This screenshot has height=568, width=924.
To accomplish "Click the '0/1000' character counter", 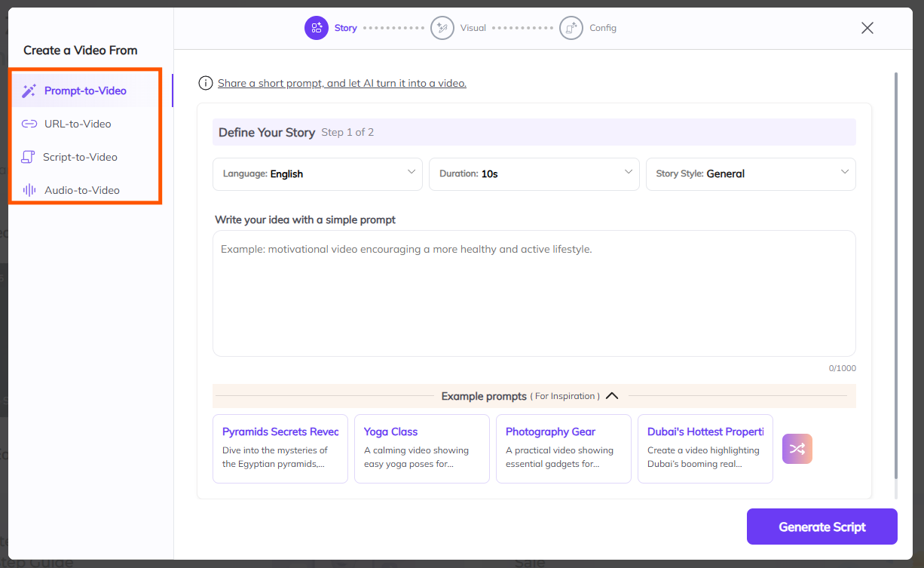I will point(843,369).
